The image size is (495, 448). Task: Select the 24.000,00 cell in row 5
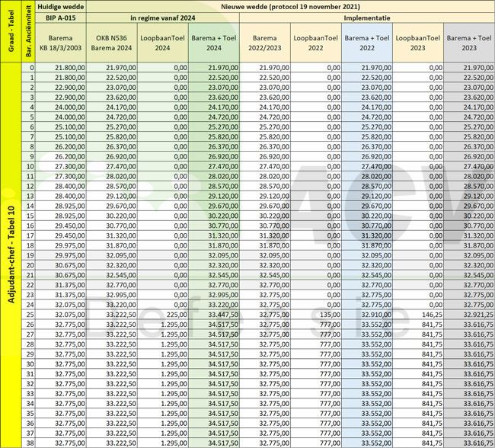pos(61,117)
